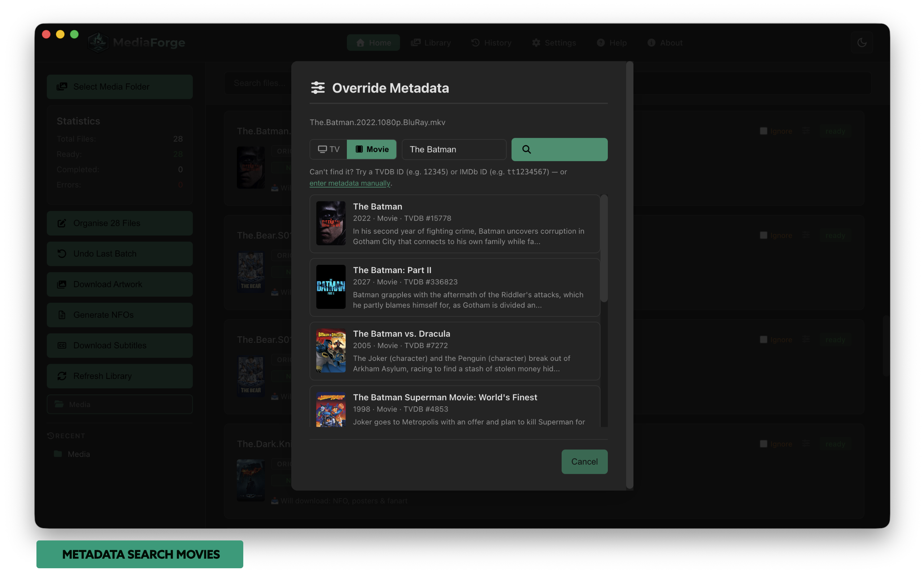Choose The Batman 2022 result
Viewport: 924px width, 578px height.
click(x=455, y=224)
